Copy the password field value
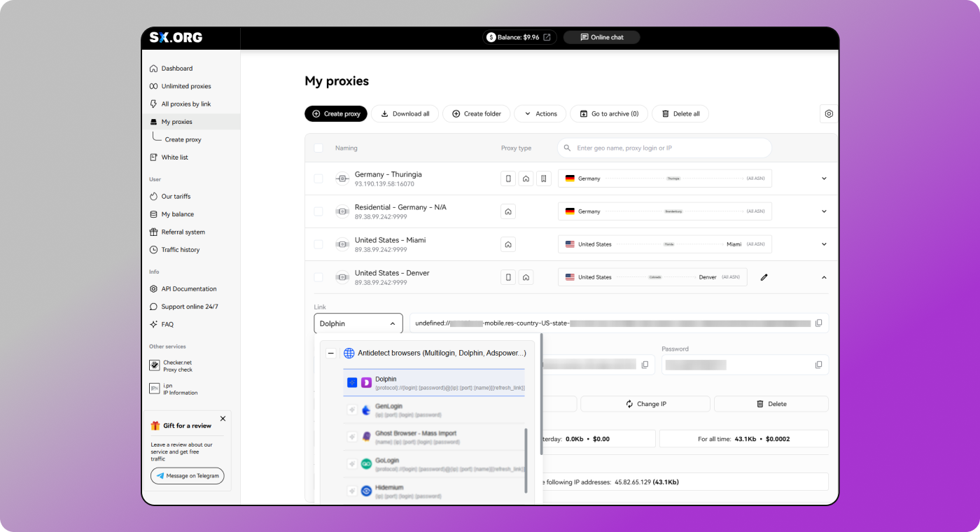 [818, 365]
